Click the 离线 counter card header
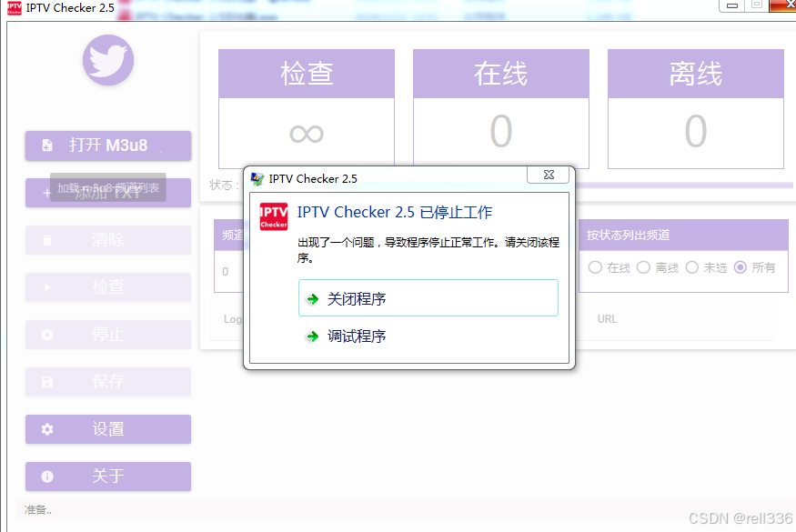 tap(696, 74)
